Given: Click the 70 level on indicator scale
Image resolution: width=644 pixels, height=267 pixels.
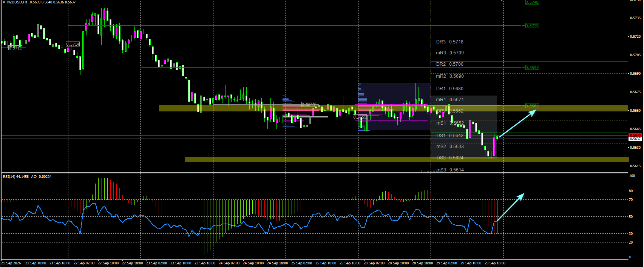Looking at the screenshot, I should click(x=631, y=200).
